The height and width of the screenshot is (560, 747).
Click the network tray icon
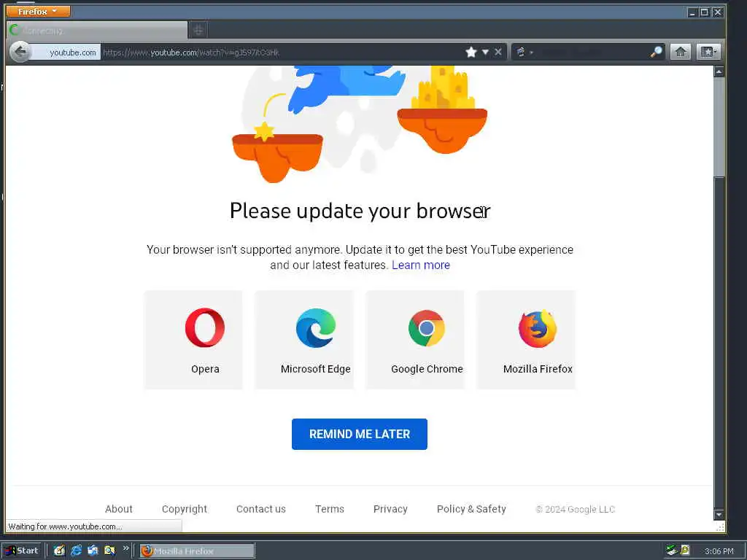672,551
